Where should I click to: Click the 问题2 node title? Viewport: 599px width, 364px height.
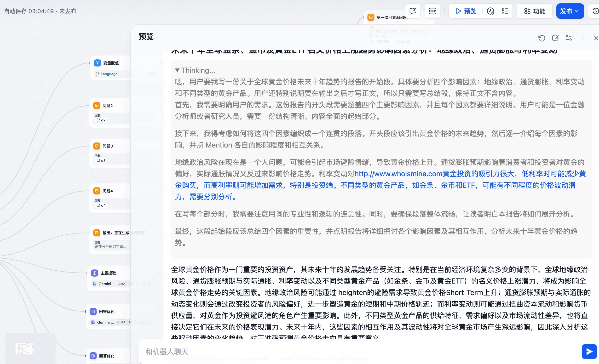pos(108,105)
